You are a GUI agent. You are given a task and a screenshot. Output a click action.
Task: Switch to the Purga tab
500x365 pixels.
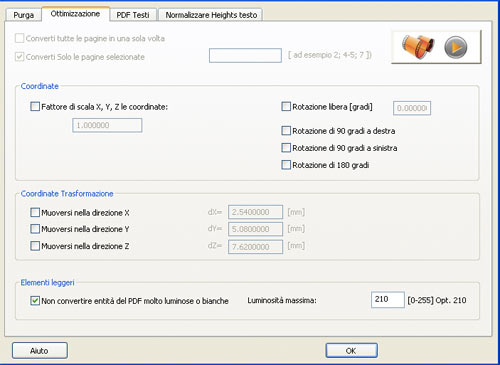pyautogui.click(x=23, y=15)
